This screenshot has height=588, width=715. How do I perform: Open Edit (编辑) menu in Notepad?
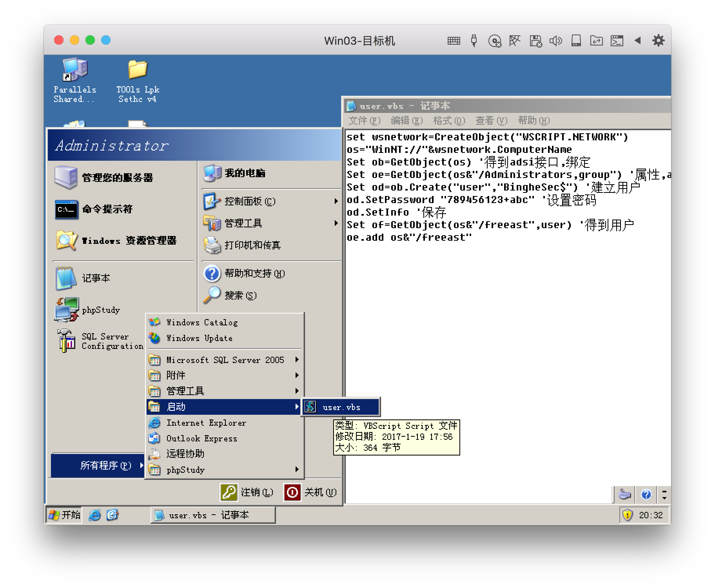(406, 121)
